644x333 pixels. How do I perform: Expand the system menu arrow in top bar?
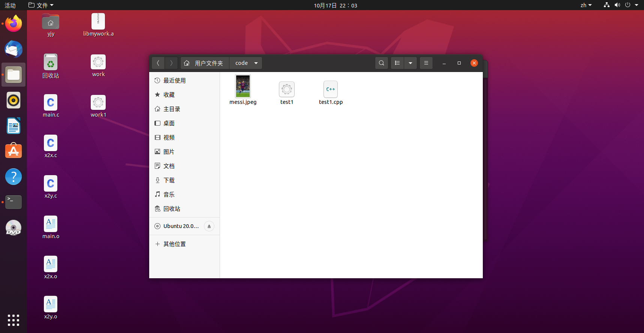[637, 5]
